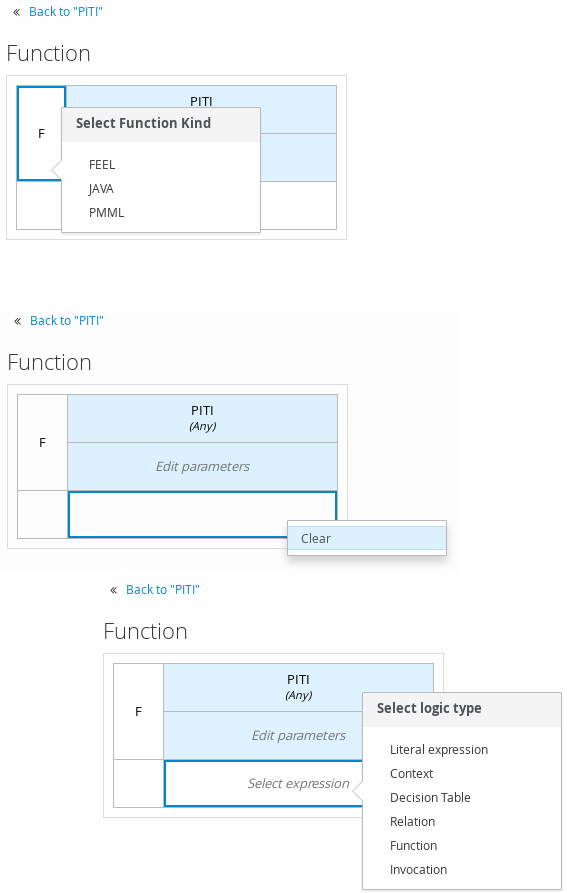Click the bottom double-chevron back icon
Image resolution: width=567 pixels, height=893 pixels.
pyautogui.click(x=113, y=589)
